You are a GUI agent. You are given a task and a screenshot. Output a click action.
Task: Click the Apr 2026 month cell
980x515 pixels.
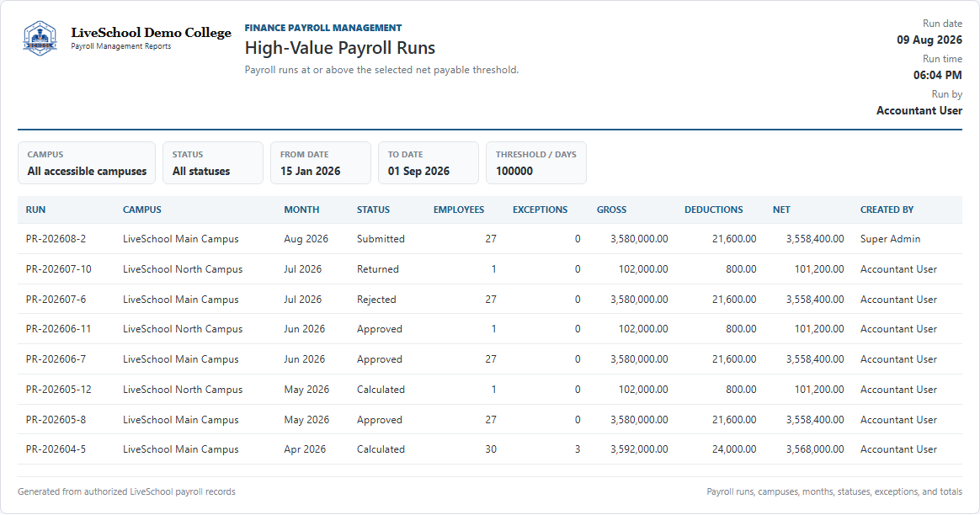click(x=305, y=449)
